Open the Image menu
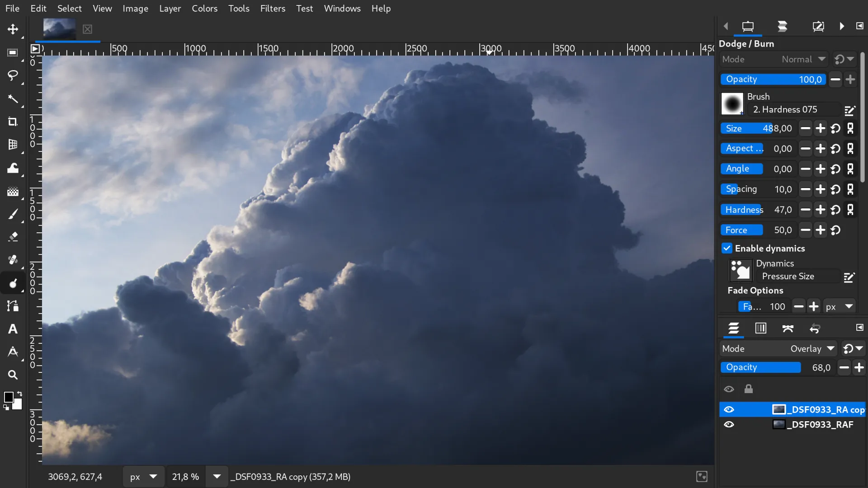The image size is (868, 488). click(135, 8)
